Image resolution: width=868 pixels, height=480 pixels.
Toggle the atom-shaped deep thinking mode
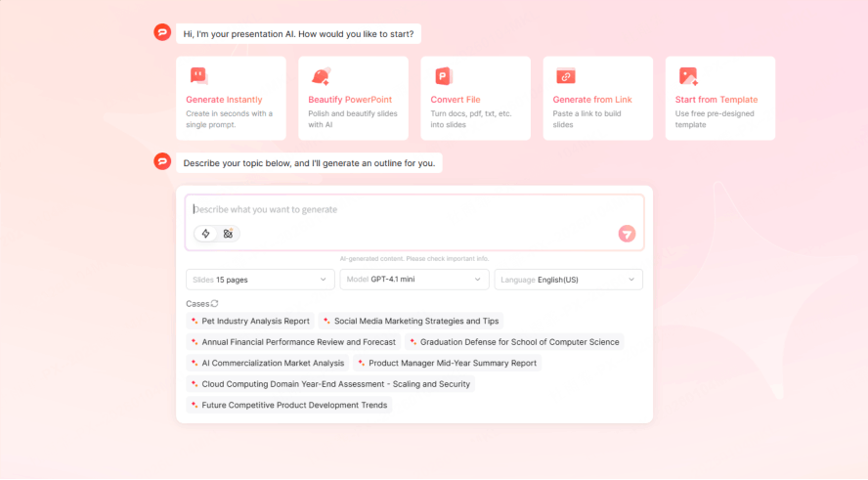point(228,234)
